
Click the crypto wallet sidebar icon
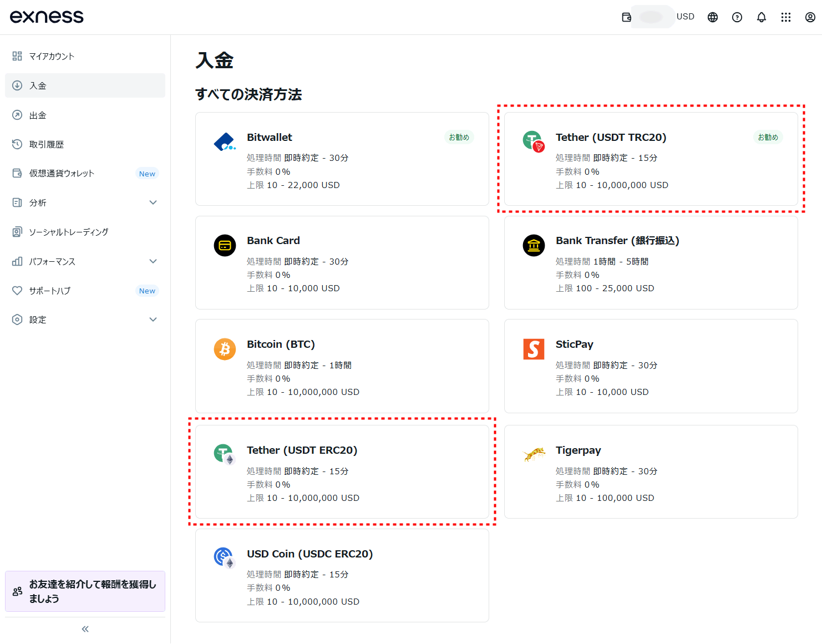(17, 173)
